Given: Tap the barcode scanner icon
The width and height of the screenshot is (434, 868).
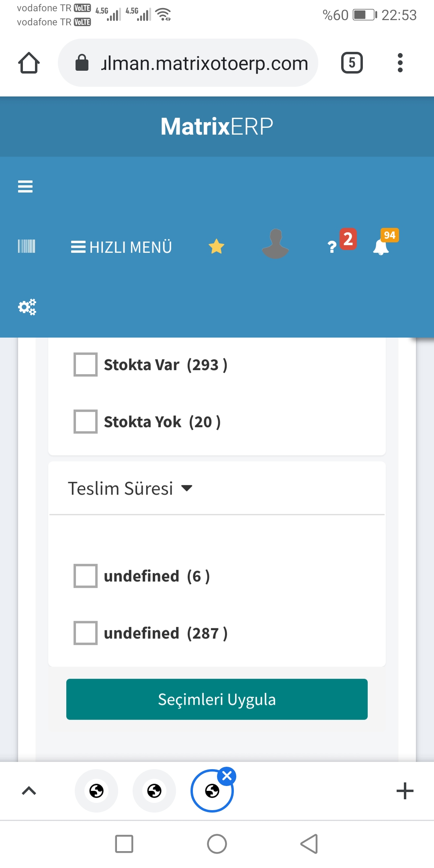Looking at the screenshot, I should [x=27, y=246].
